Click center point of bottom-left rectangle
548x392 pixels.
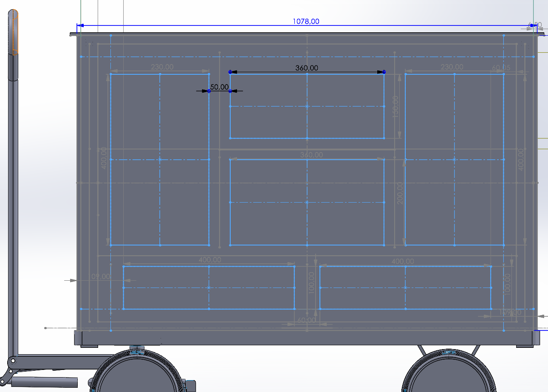click(x=209, y=288)
